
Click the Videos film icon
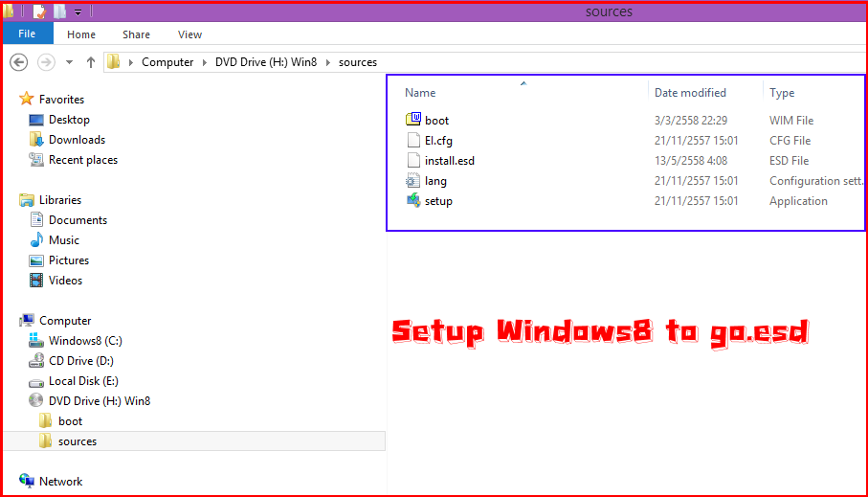[x=36, y=281]
